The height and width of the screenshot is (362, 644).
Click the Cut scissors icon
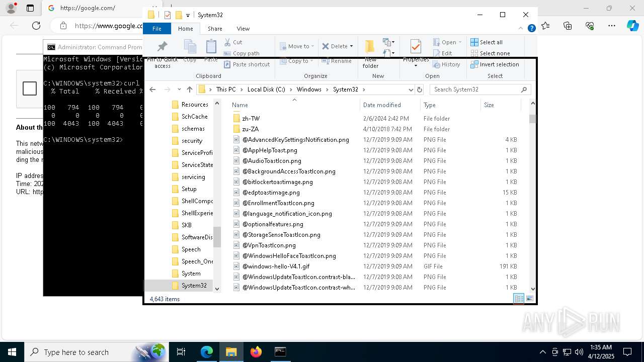tap(227, 42)
